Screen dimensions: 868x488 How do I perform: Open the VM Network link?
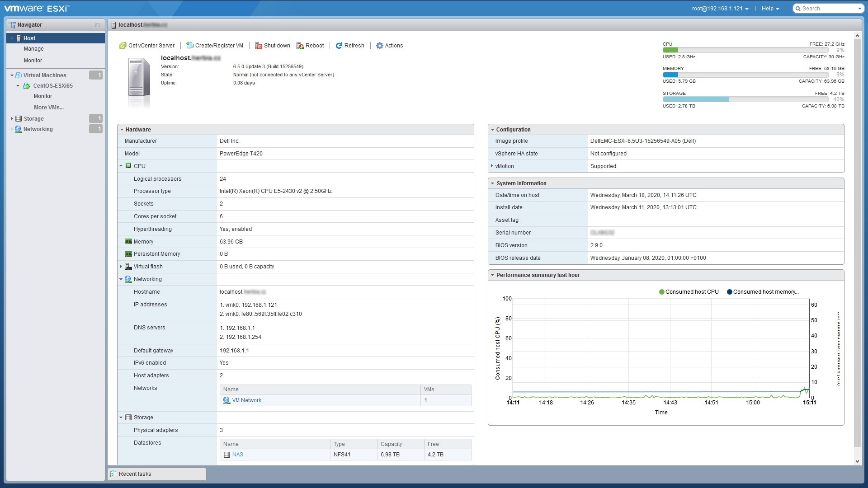(x=247, y=400)
